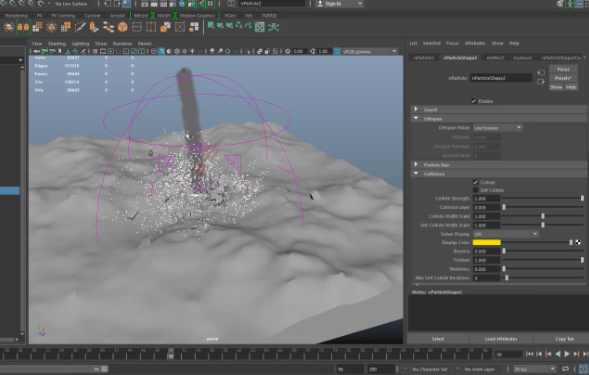Open the Attribute Editor Selected menu
This screenshot has height=375, width=589.
432,43
